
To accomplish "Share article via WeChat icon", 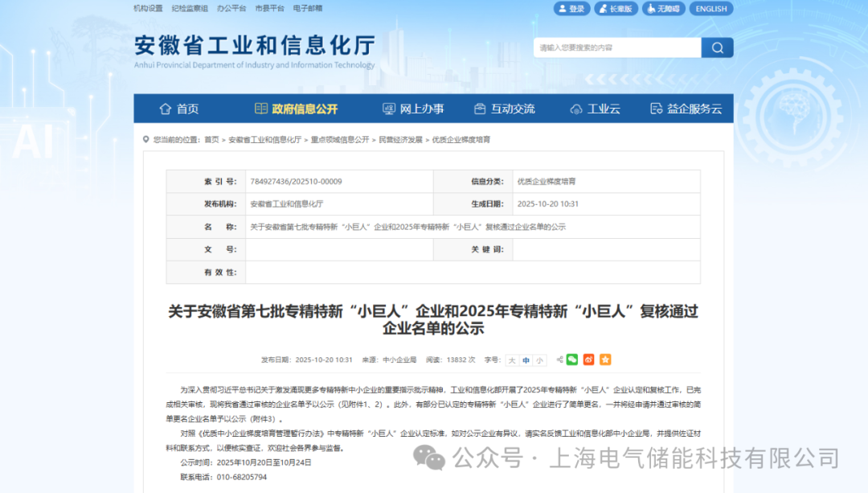I will [x=572, y=359].
